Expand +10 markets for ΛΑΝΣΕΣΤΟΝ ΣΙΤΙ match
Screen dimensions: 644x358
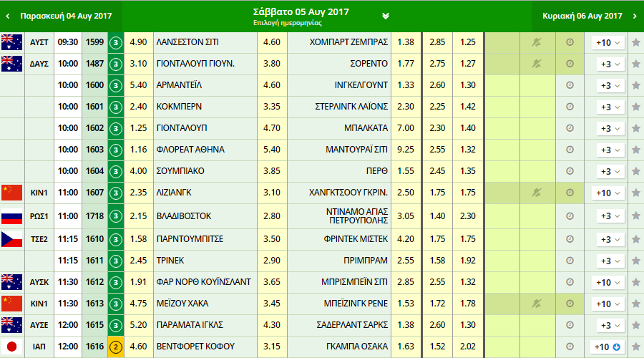[x=608, y=42]
